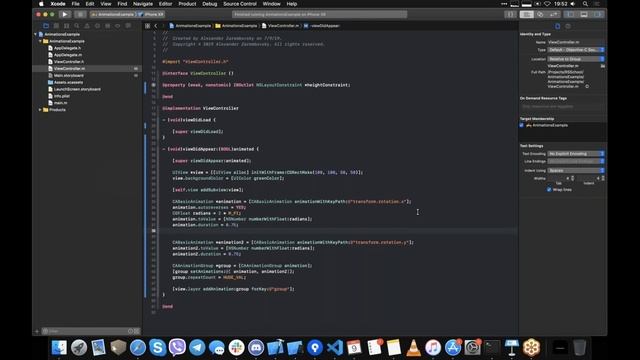
Task: Click the On Demand Resource Tags field
Action: pyautogui.click(x=562, y=107)
